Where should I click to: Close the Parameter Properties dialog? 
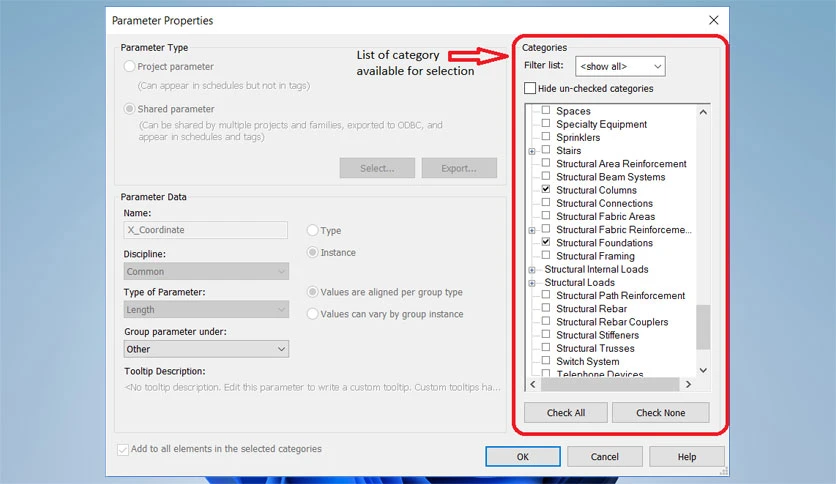click(x=713, y=20)
